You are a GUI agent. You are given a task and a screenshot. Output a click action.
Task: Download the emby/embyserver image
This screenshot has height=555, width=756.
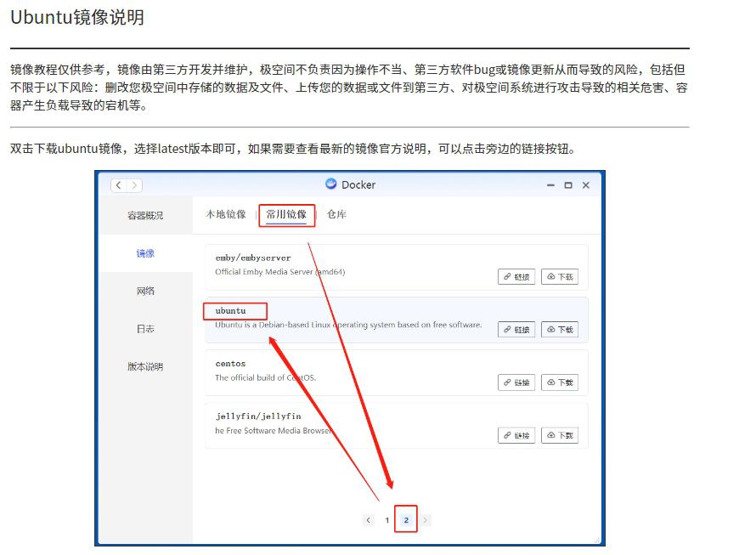(x=559, y=277)
